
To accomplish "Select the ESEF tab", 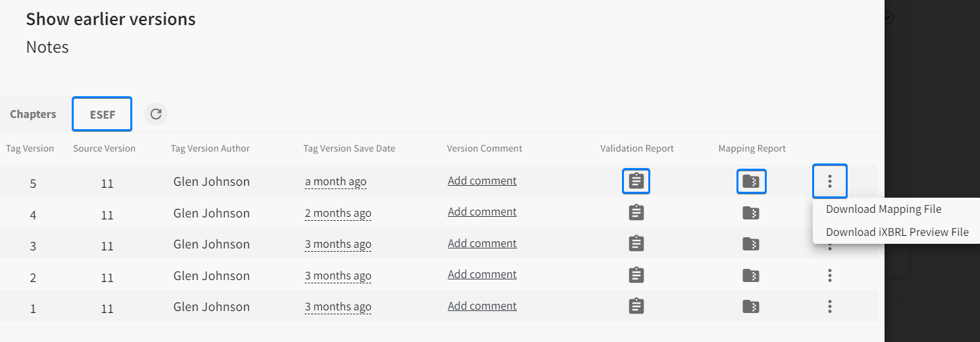I will (103, 114).
